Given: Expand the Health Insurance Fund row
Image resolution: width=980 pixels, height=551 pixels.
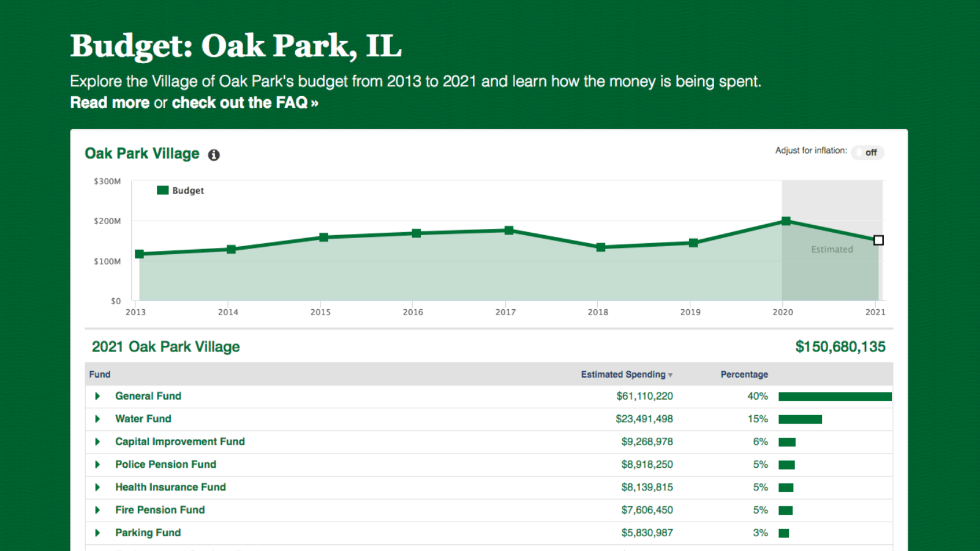Looking at the screenshot, I should coord(97,487).
